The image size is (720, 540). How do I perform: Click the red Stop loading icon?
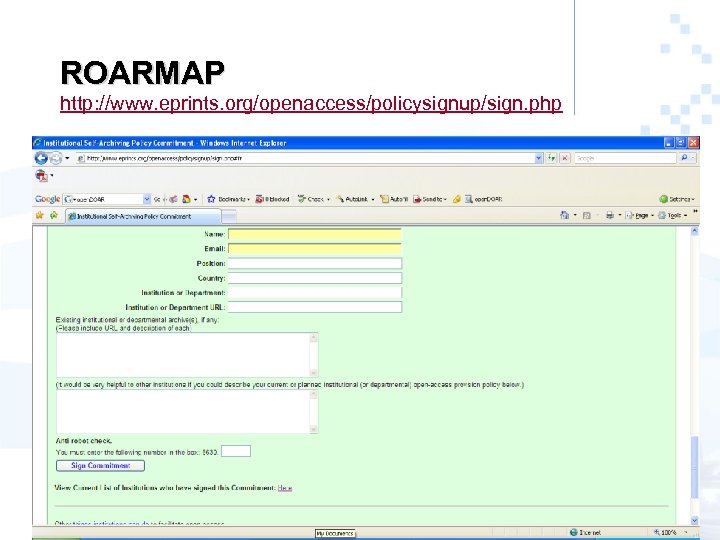565,158
